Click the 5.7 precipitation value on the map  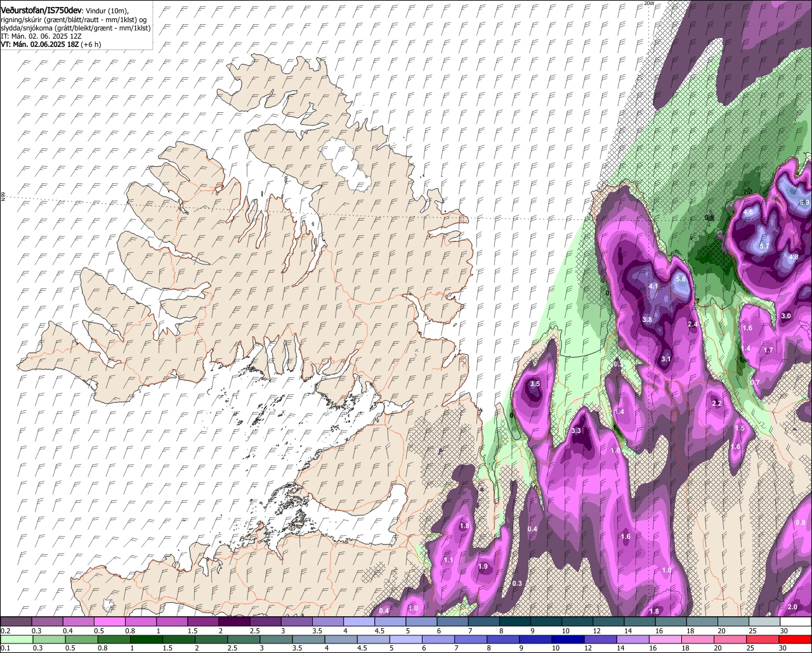click(764, 246)
